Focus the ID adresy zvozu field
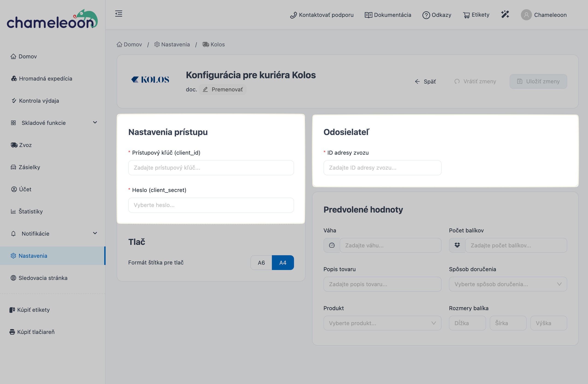The image size is (588, 384). click(x=382, y=168)
